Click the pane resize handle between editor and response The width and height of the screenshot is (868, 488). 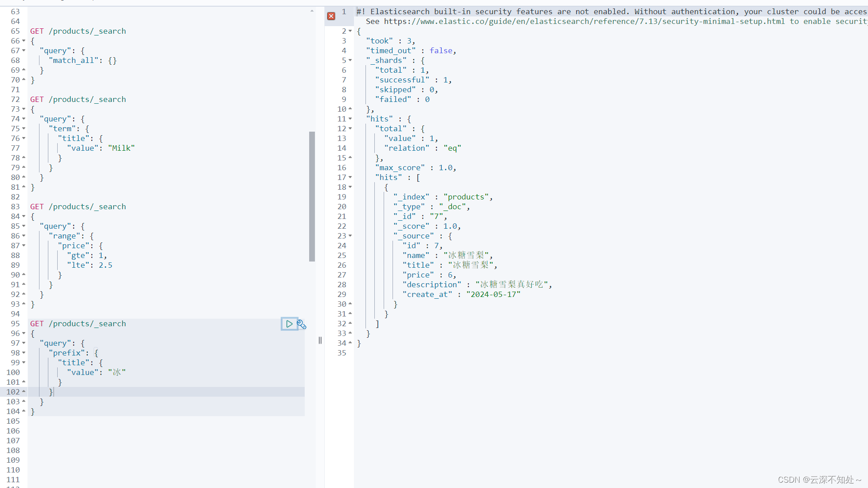point(320,340)
